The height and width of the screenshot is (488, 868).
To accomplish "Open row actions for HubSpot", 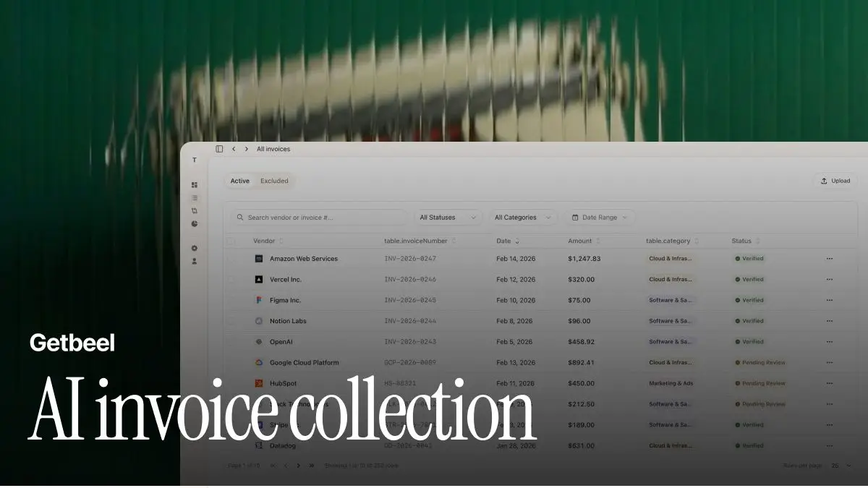I will [x=830, y=383].
